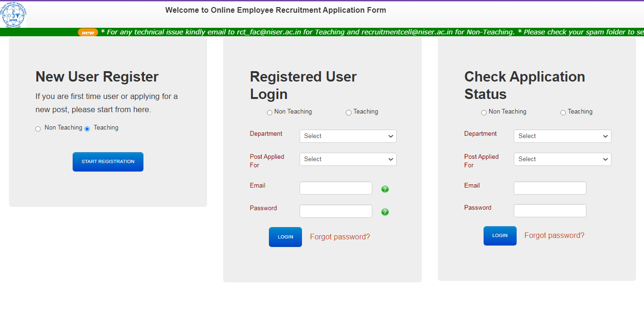Choose Teaching in Registered User Login
644x320 pixels.
coord(349,113)
